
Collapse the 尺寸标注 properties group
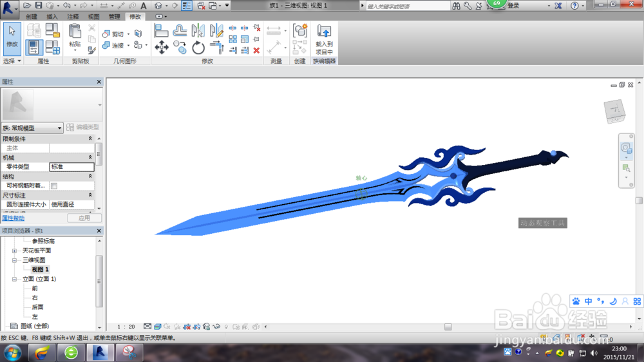click(x=90, y=195)
